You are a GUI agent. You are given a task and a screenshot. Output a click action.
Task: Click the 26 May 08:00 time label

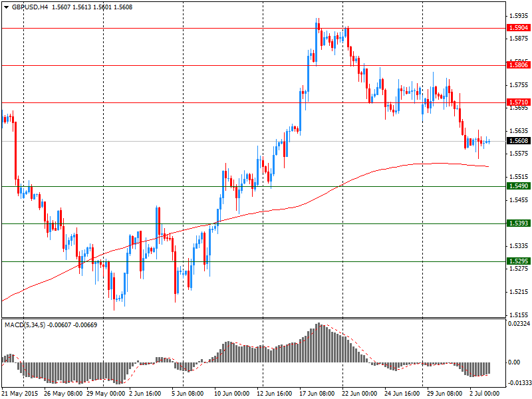[63, 394]
